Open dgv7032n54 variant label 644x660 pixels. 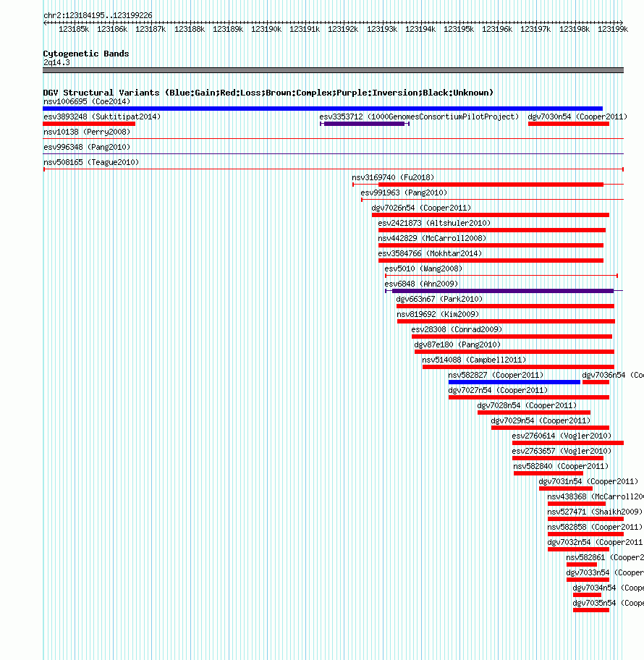(596, 541)
